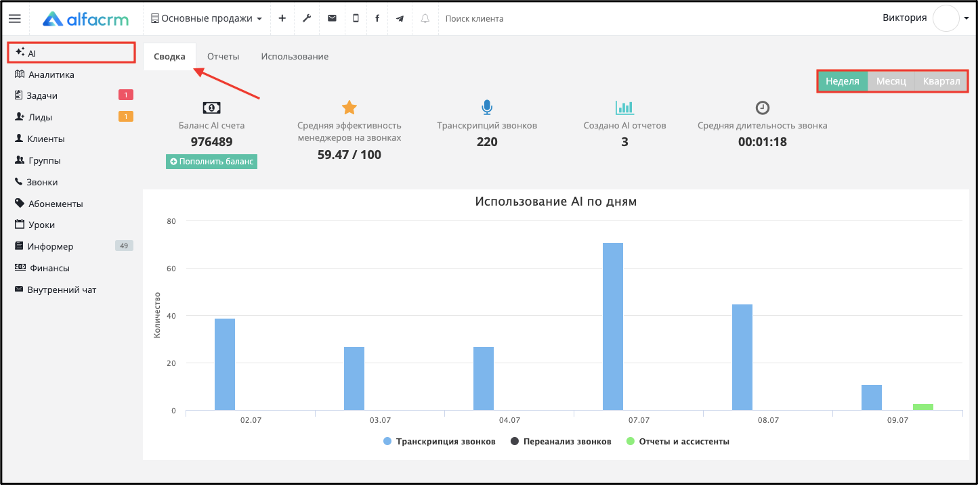Image resolution: width=979 pixels, height=485 pixels.
Task: Switch to the Отчеты tab
Action: tap(223, 56)
